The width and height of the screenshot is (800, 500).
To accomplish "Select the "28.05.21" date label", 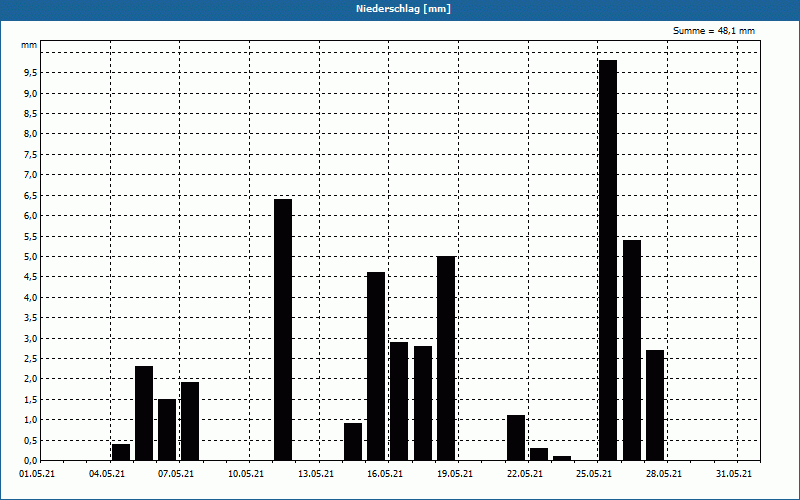I will coord(664,474).
